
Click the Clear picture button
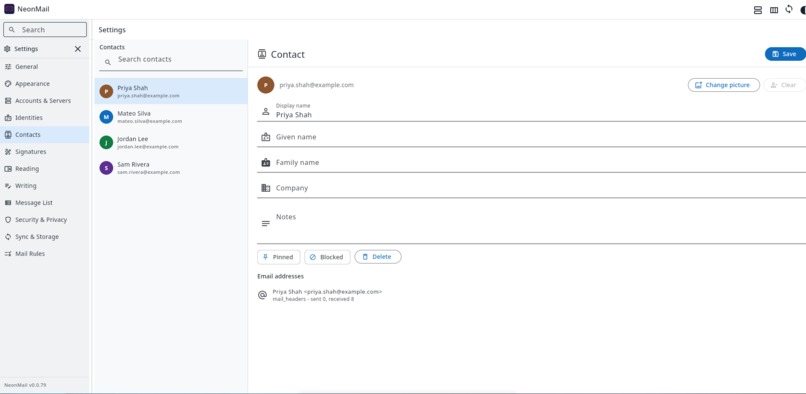784,85
